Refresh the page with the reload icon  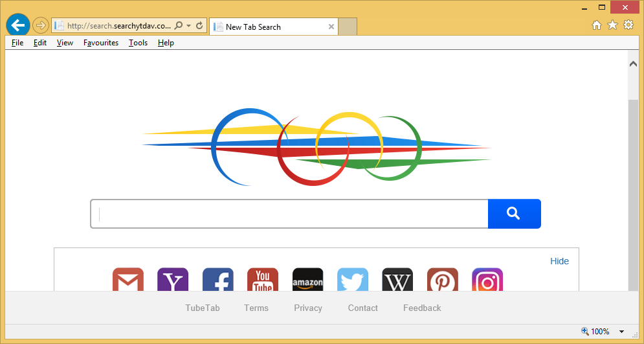199,25
